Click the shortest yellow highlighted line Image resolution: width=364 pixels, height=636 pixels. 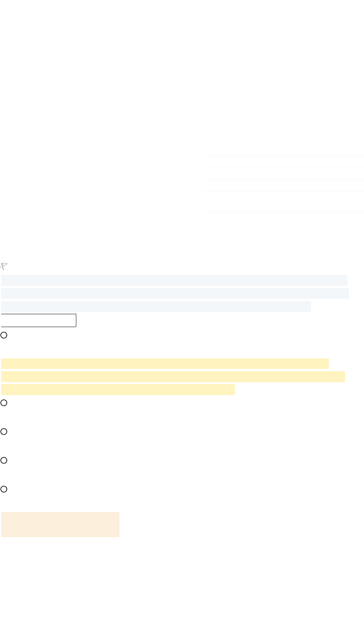point(118,389)
